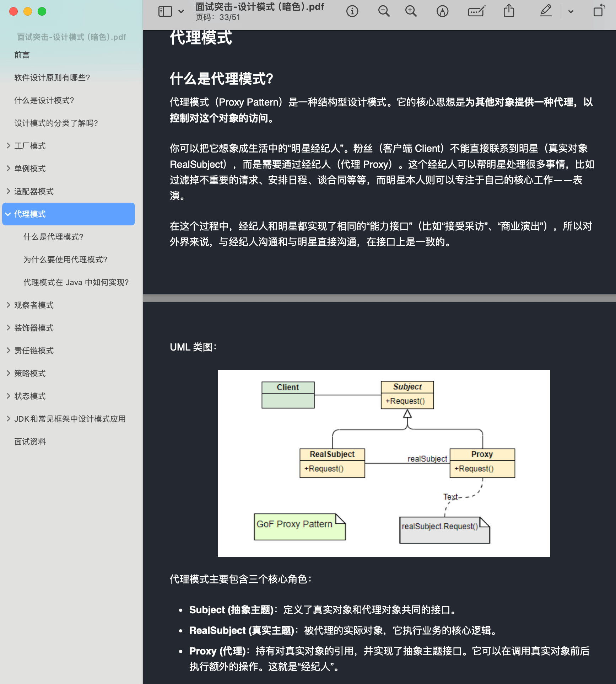Image resolution: width=616 pixels, height=684 pixels.
Task: Open the highlight color dropdown
Action: [570, 11]
